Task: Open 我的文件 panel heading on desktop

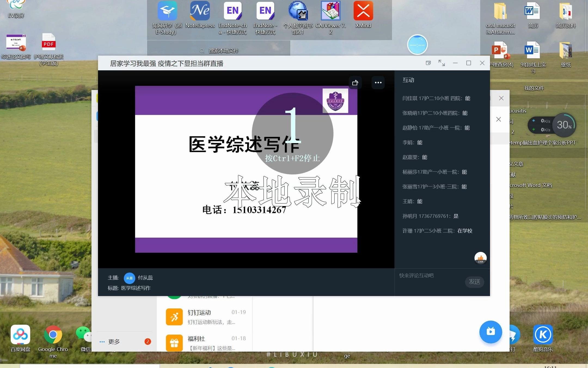Action: (x=534, y=88)
